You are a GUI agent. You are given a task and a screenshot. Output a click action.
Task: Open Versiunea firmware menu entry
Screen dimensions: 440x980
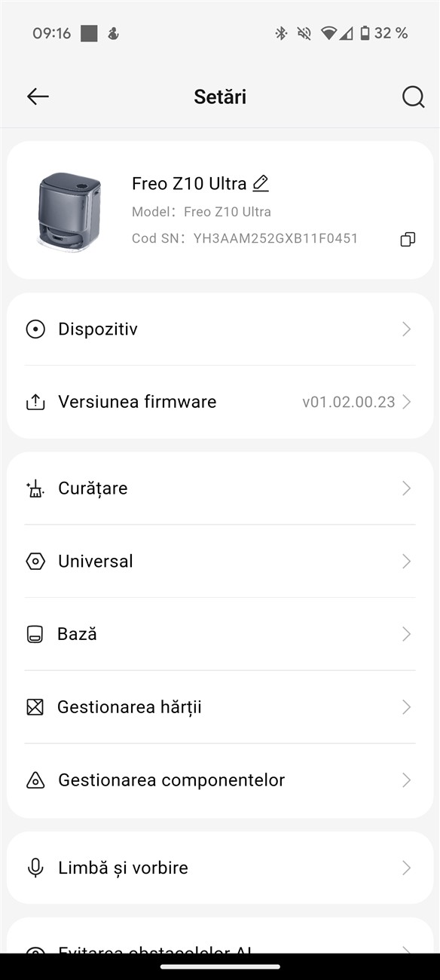coord(220,402)
